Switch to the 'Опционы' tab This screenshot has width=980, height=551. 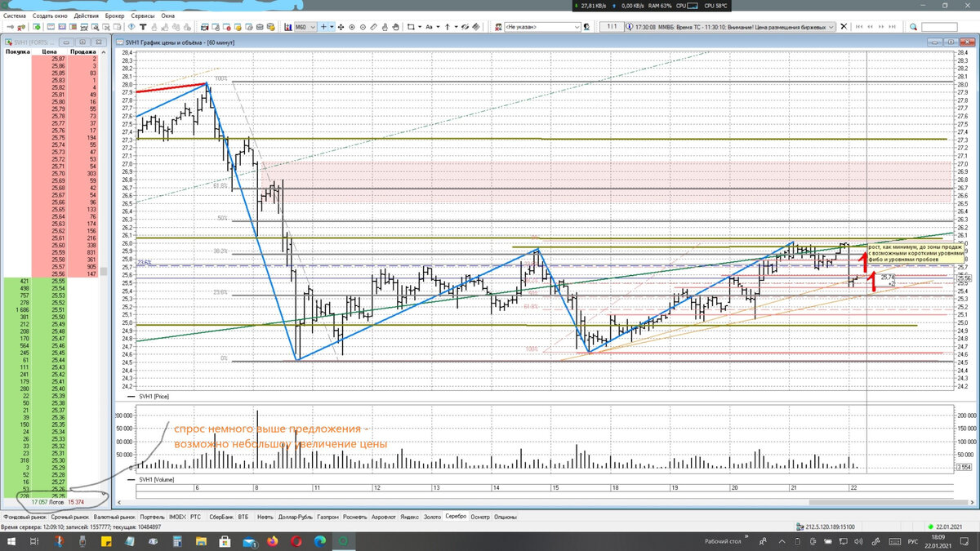pyautogui.click(x=506, y=517)
